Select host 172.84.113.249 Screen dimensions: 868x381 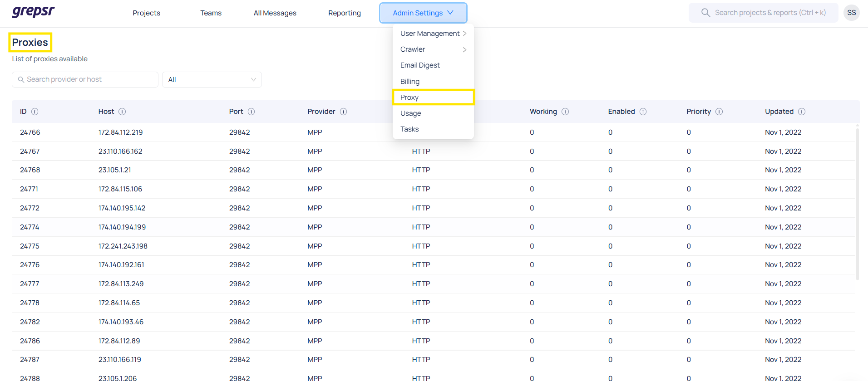pos(121,284)
